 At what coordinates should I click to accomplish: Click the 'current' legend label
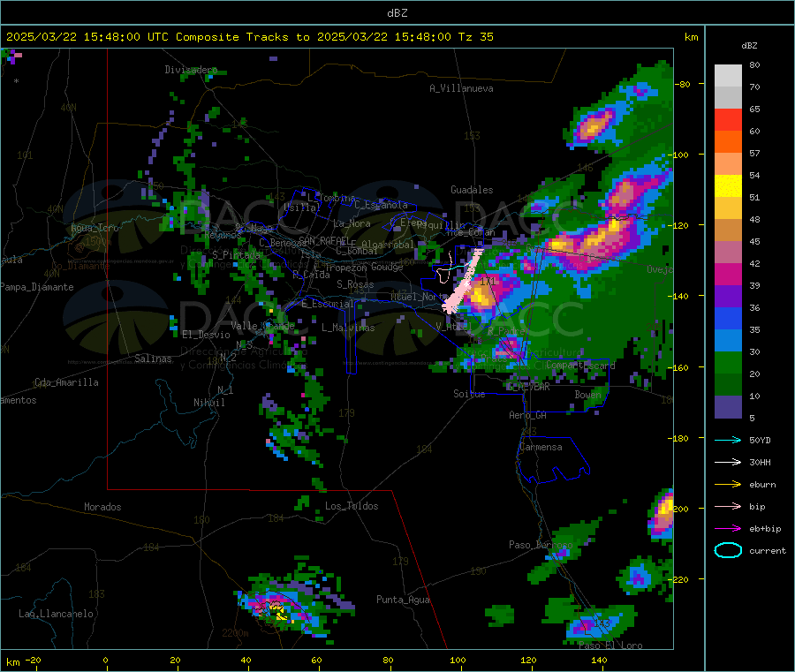coord(768,551)
